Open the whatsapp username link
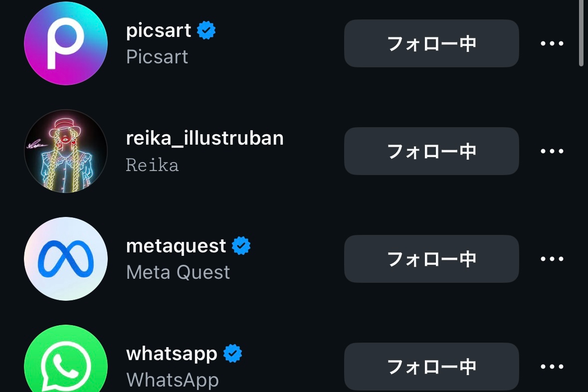Screen dimensions: 588x392 pyautogui.click(x=172, y=354)
